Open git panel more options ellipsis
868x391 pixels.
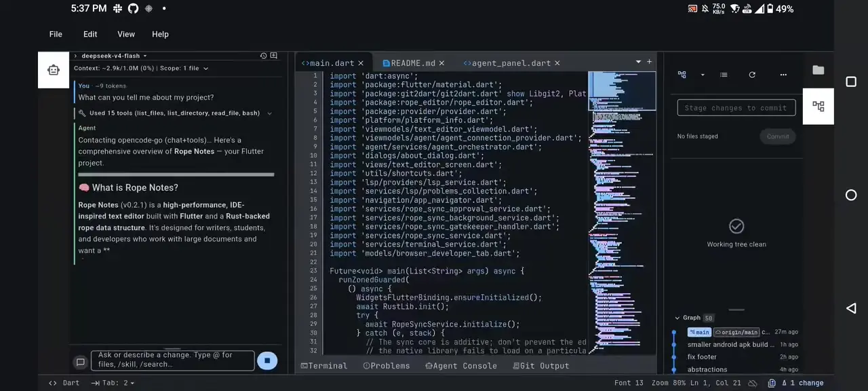pos(783,75)
